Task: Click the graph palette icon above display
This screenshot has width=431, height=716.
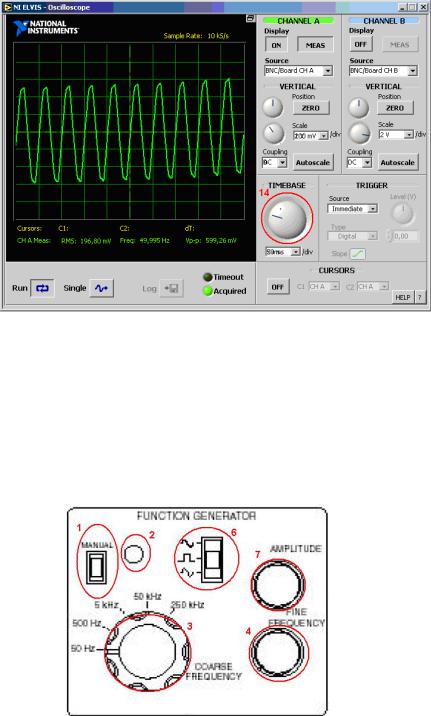Action: [x=250, y=18]
